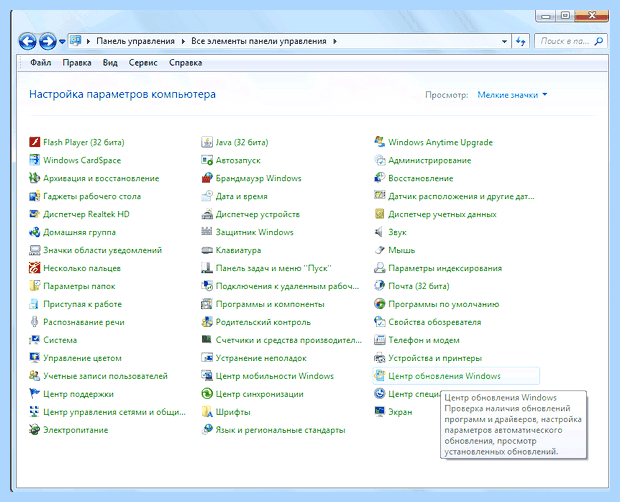
Task: Click the Устройства и принтеры icon
Action: pos(379,358)
